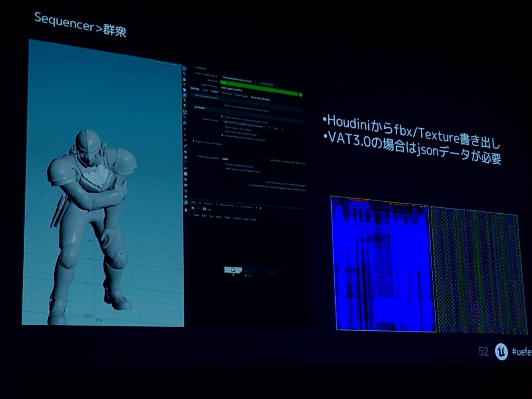The image size is (532, 399).
Task: Open the Layout menu in network editor
Action: [237, 218]
